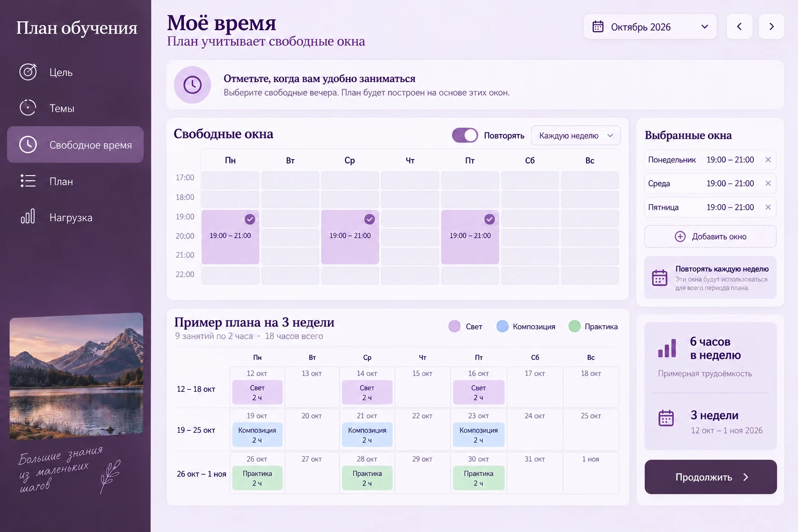Click the Практика legend color dot
This screenshot has width=798, height=532.
(575, 326)
